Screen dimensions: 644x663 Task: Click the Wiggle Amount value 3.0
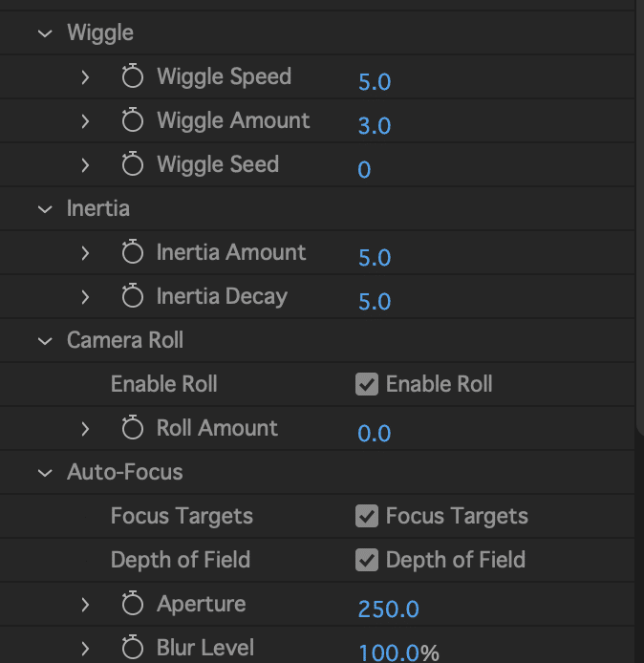(375, 126)
